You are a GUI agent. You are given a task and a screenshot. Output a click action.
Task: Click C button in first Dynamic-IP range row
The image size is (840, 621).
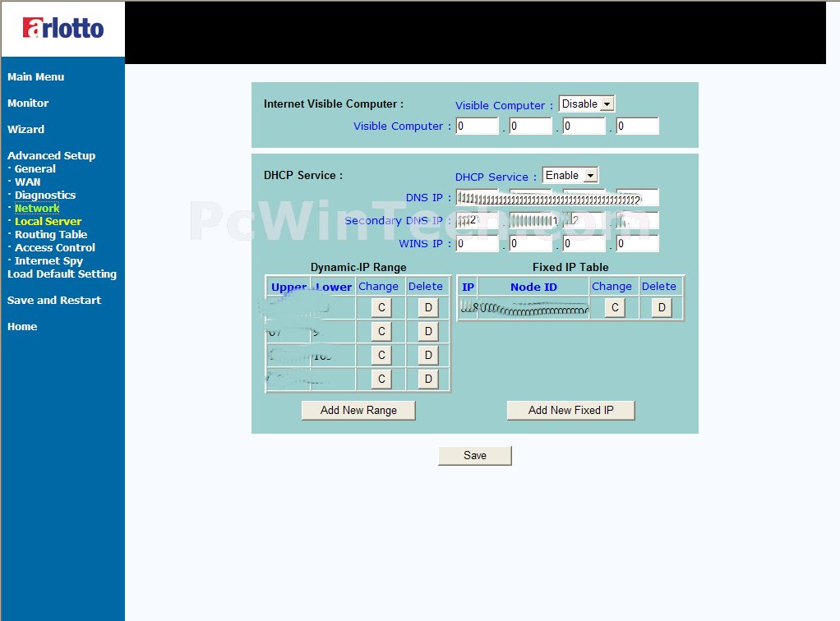[381, 307]
